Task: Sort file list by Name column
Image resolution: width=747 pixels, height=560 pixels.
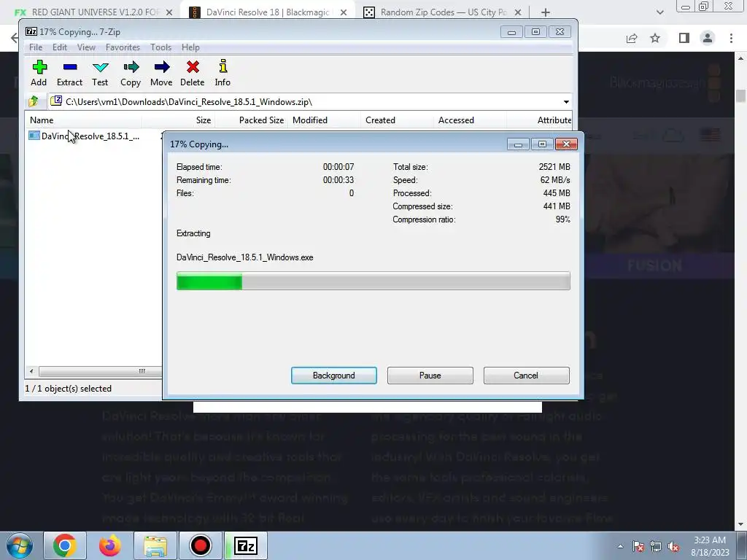Action: pyautogui.click(x=83, y=120)
